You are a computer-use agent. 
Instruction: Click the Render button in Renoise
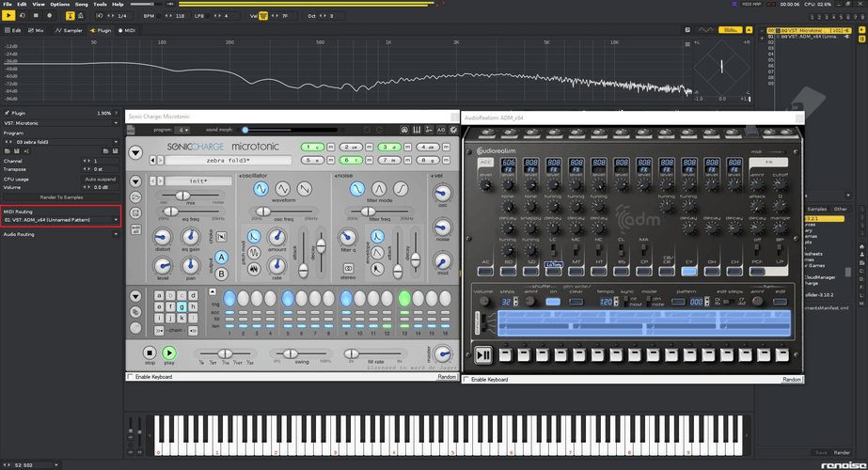click(842, 452)
